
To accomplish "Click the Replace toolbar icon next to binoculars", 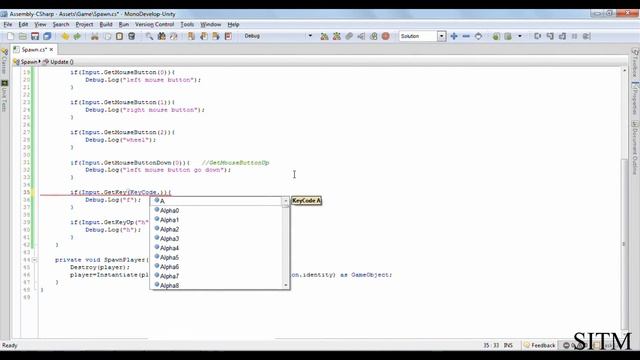I will [174, 36].
